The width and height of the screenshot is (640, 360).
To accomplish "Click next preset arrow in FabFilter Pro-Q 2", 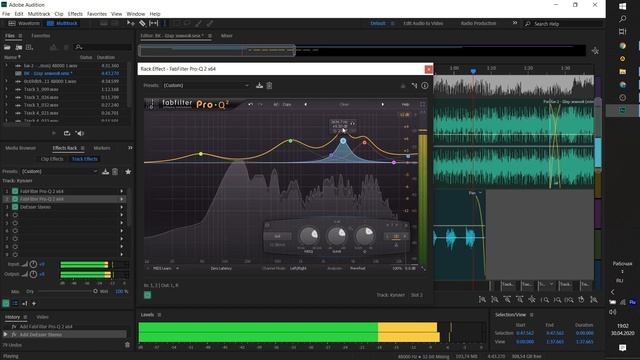I will click(x=382, y=104).
